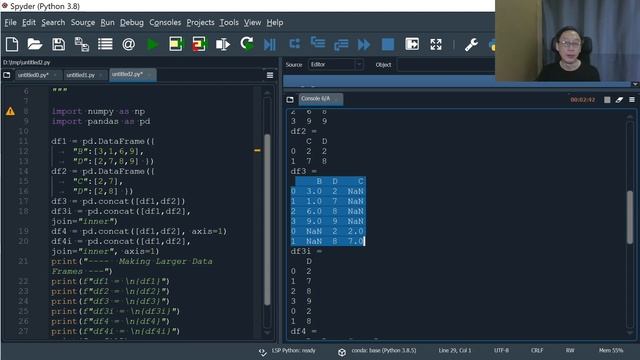Image resolution: width=640 pixels, height=360 pixels.
Task: Click the df3 = pd.concat([df1,df2]) line
Action: (118, 201)
